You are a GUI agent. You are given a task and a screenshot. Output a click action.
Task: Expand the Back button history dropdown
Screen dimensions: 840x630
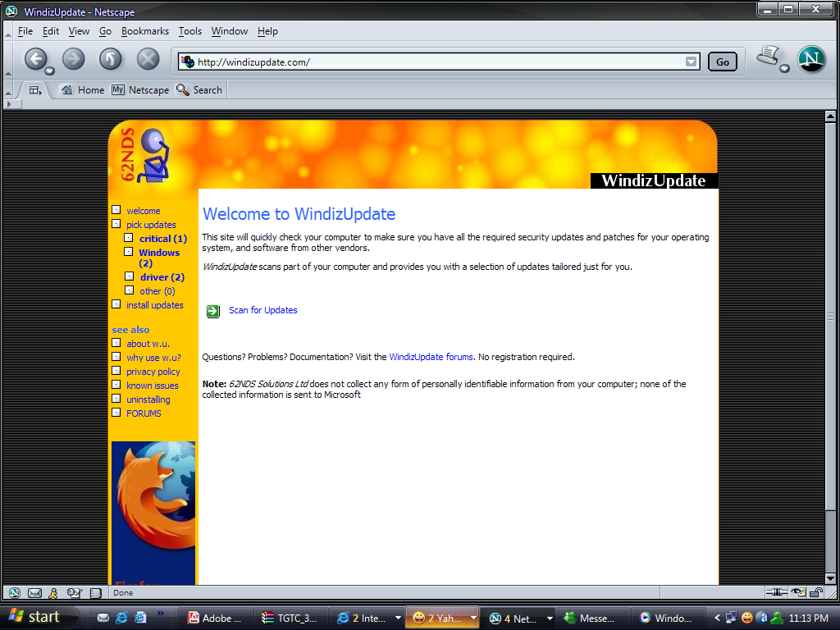(x=50, y=71)
